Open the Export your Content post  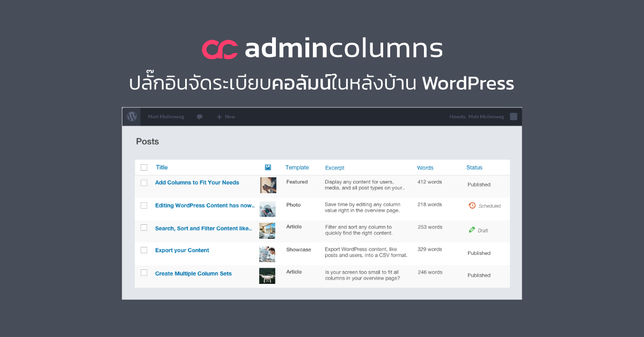pyautogui.click(x=182, y=250)
